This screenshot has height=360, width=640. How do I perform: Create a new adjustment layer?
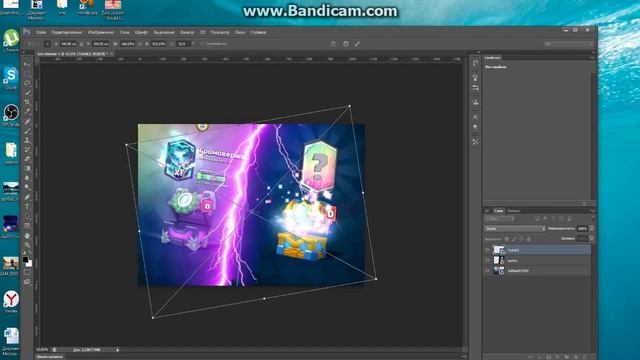[x=557, y=357]
